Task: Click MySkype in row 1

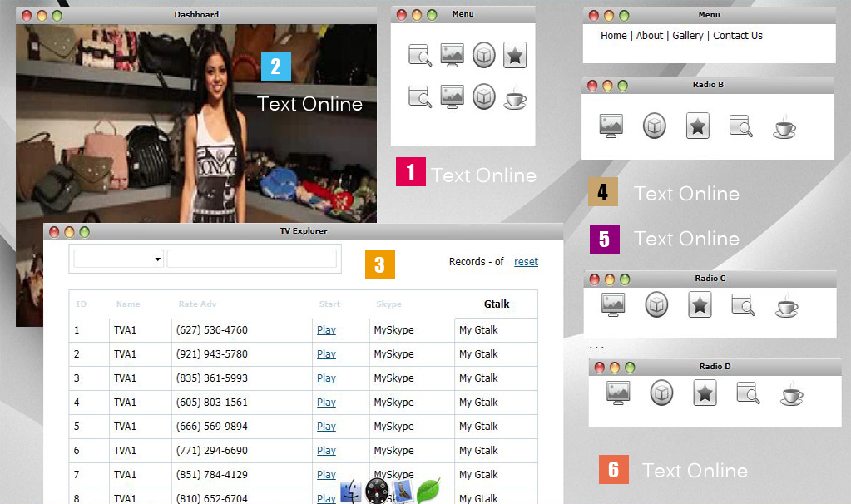Action: [x=394, y=330]
